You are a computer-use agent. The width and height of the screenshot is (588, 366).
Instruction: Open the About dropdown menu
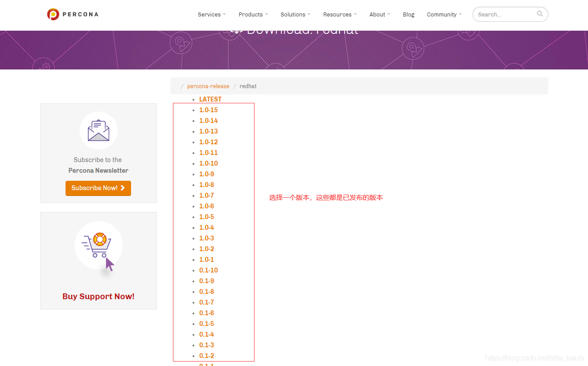[380, 14]
